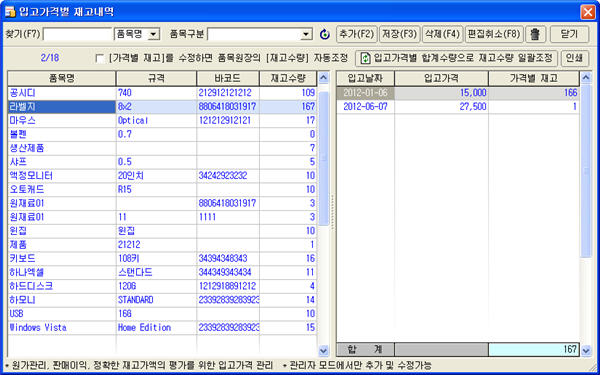
Task: Select the 제품 row
Action: (162, 245)
